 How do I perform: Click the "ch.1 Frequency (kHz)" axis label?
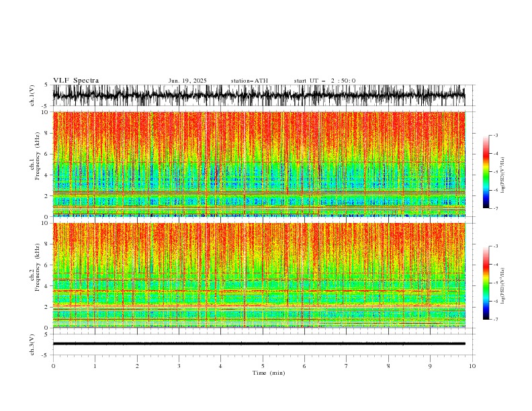34,156
